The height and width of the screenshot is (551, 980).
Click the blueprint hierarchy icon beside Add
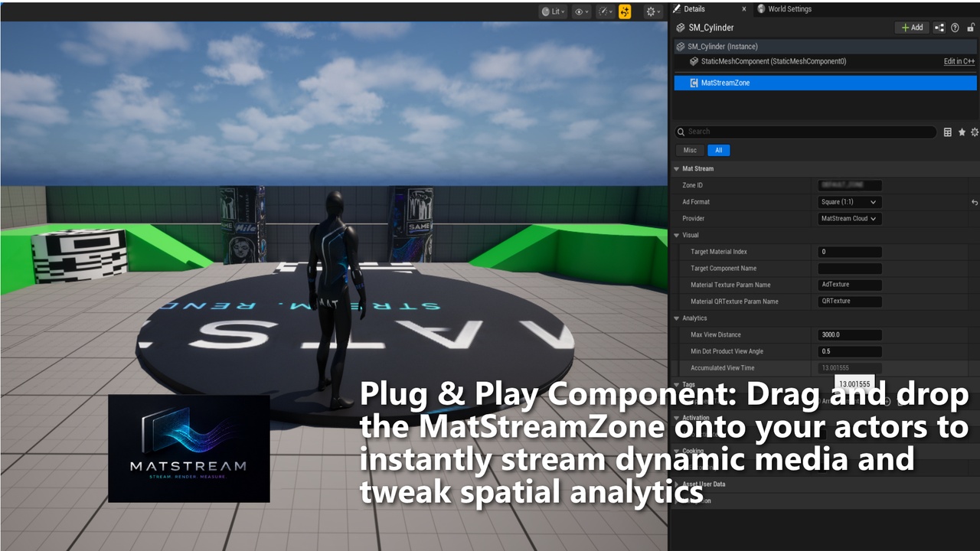point(939,28)
